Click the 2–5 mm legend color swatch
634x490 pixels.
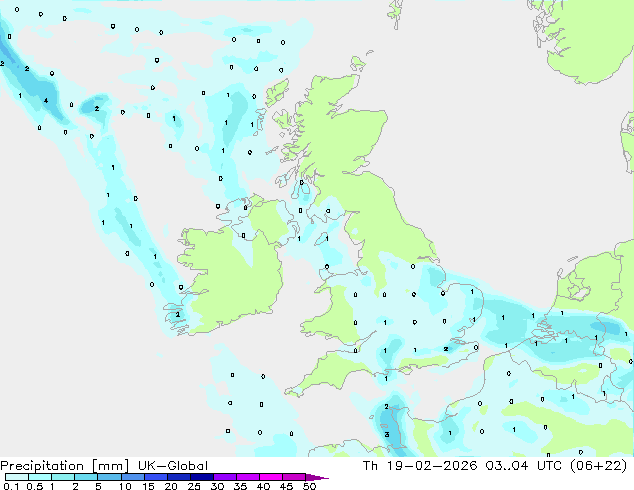pyautogui.click(x=86, y=477)
